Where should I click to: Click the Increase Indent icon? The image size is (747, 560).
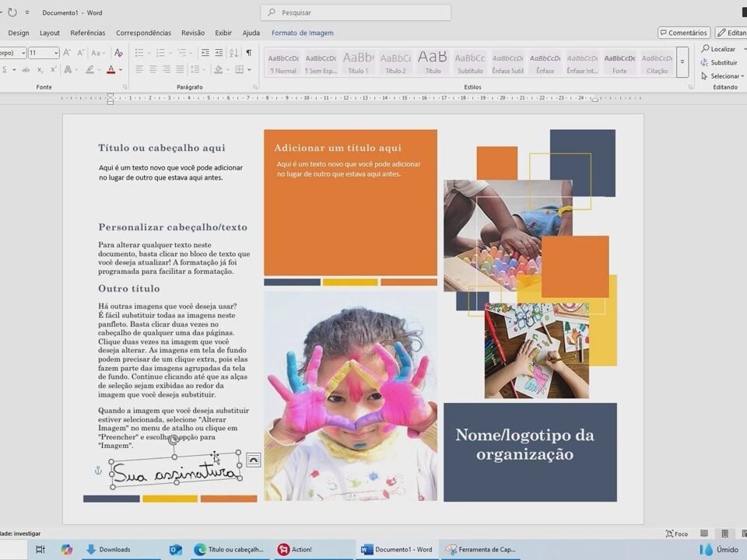click(218, 53)
